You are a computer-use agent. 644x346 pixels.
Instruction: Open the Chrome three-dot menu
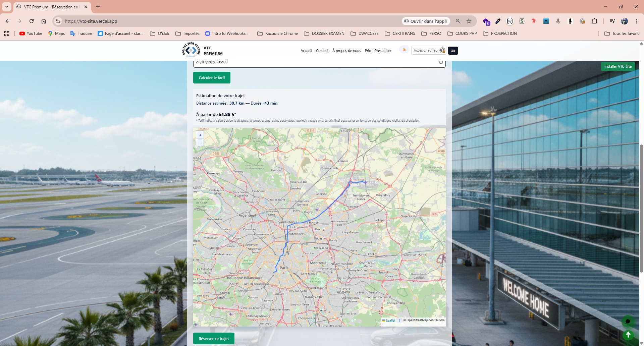point(636,21)
